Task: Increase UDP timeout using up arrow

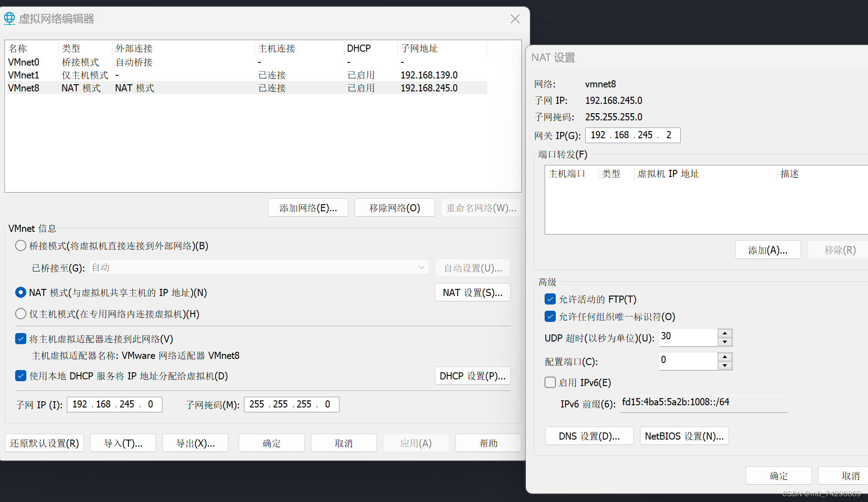Action: (x=725, y=334)
